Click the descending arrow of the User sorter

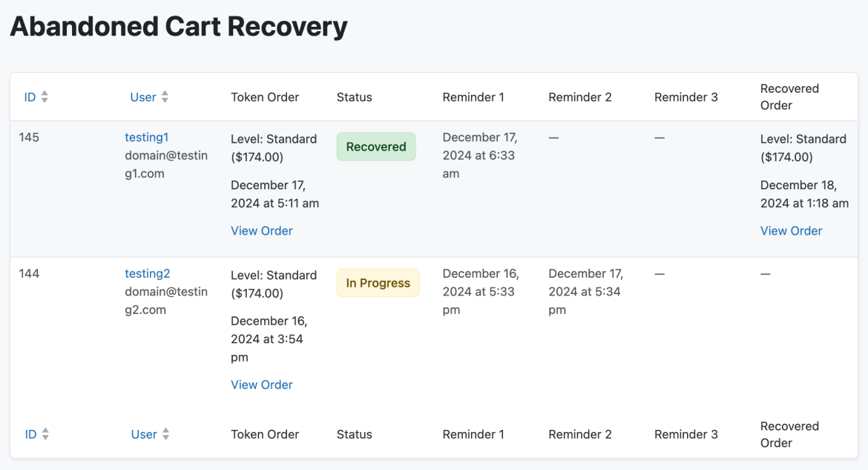pyautogui.click(x=165, y=100)
